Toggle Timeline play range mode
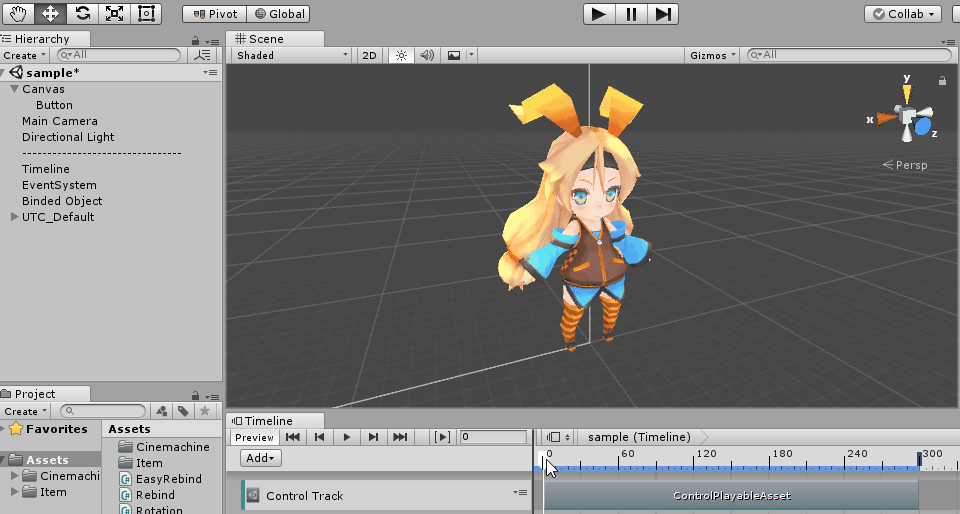 pos(442,437)
